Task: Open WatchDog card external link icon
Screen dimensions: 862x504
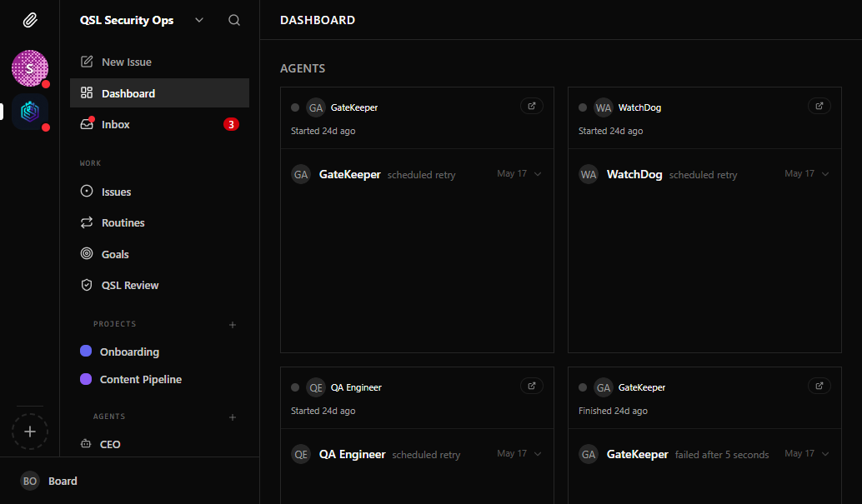Action: pos(819,106)
